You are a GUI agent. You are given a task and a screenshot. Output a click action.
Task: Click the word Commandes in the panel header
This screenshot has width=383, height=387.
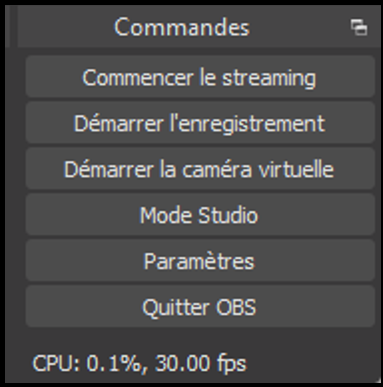click(x=182, y=27)
